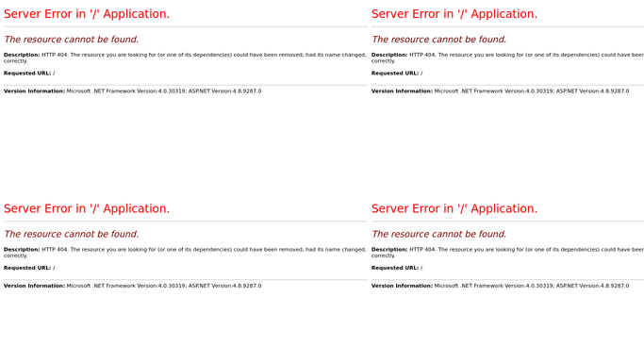Click 'Version Information:' label in bottom-left panel
Viewport: 644px width, 362px height.
[x=35, y=286]
